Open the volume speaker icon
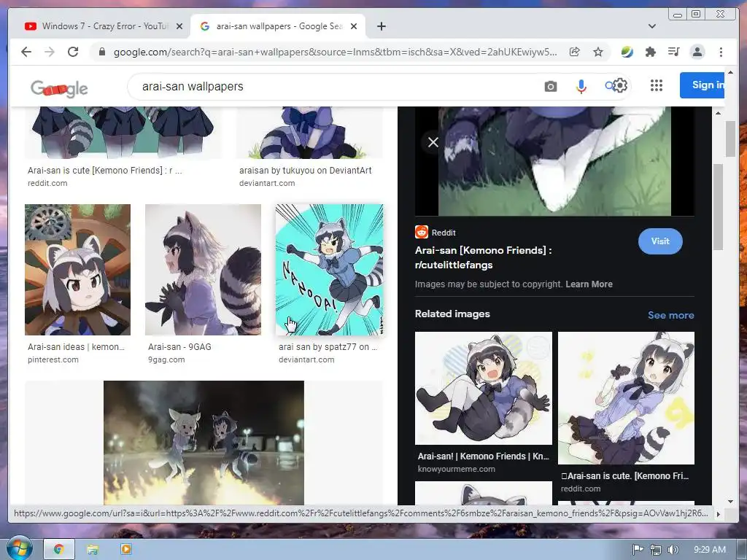 tap(673, 550)
